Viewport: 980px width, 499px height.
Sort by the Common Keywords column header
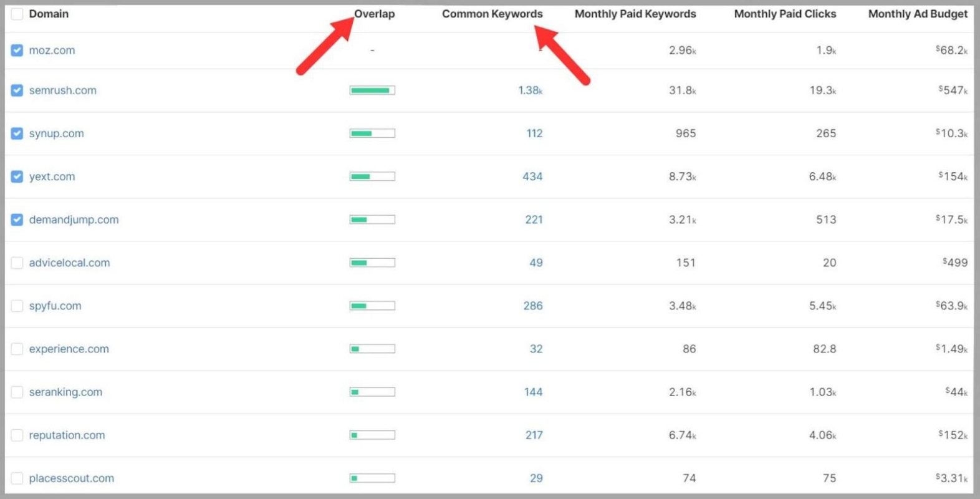pos(492,14)
